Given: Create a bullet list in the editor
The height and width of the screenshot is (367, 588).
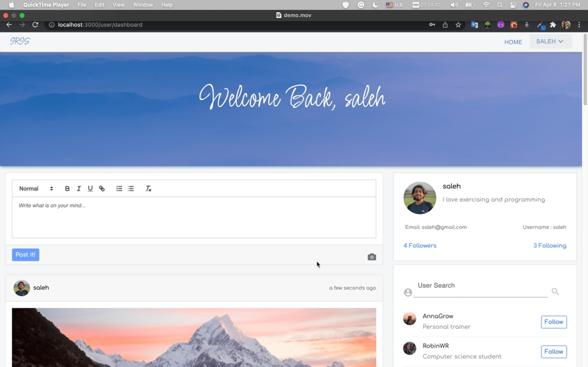Looking at the screenshot, I should (131, 188).
